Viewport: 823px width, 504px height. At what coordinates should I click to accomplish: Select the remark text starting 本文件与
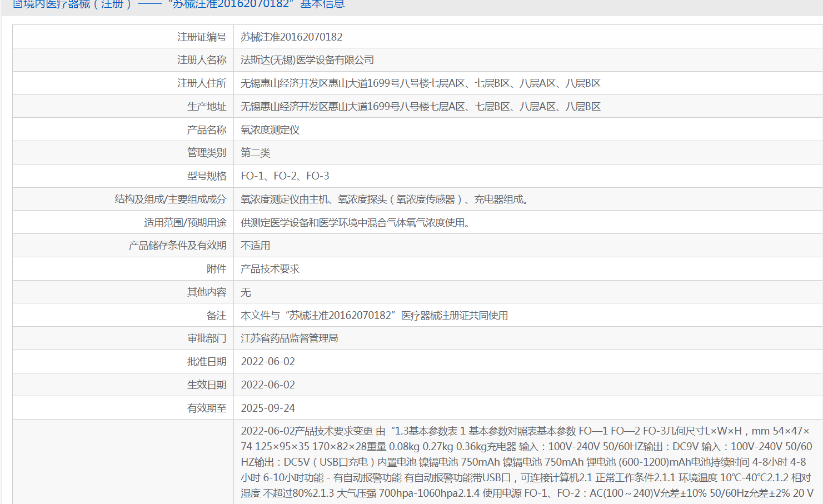(x=374, y=316)
